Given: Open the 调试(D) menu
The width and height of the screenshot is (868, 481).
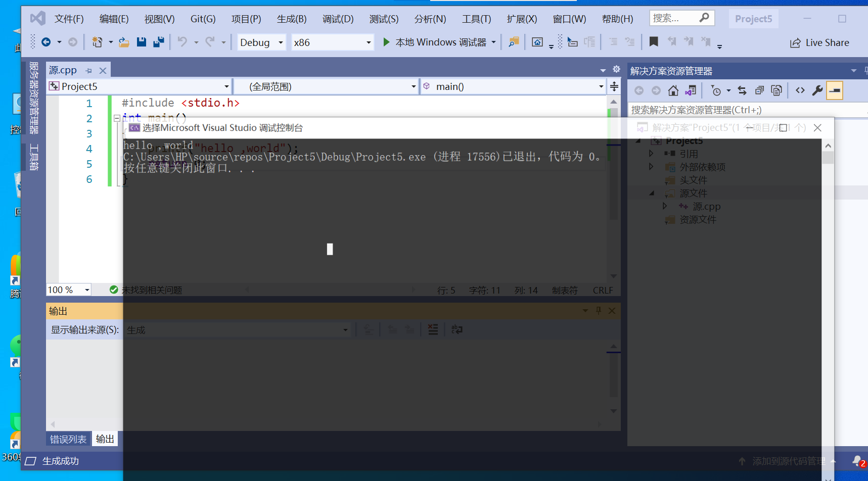Looking at the screenshot, I should 338,19.
